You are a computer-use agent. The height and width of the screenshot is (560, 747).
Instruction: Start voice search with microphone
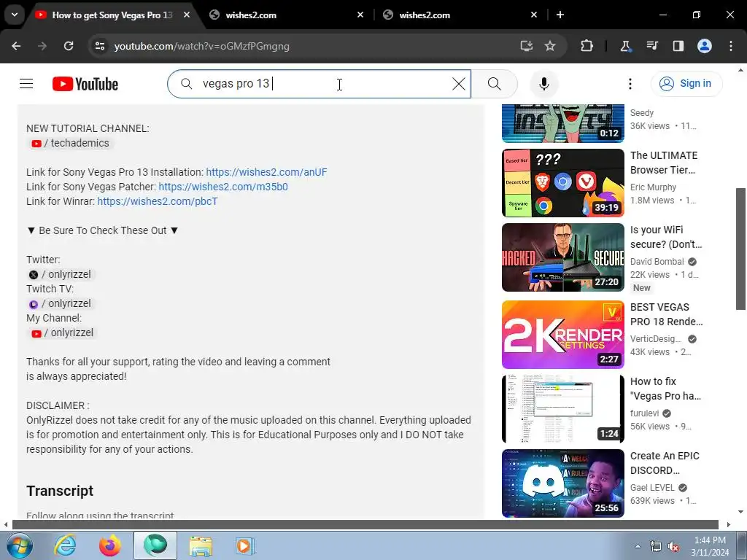point(544,84)
